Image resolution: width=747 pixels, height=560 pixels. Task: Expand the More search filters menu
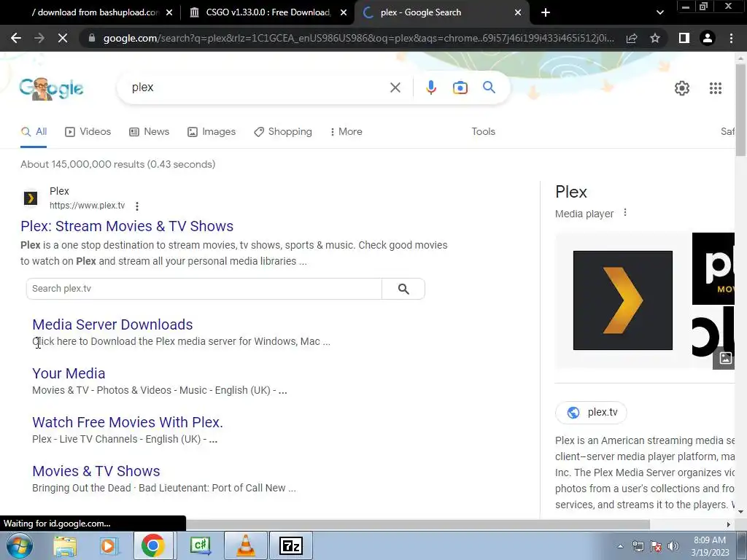[346, 132]
